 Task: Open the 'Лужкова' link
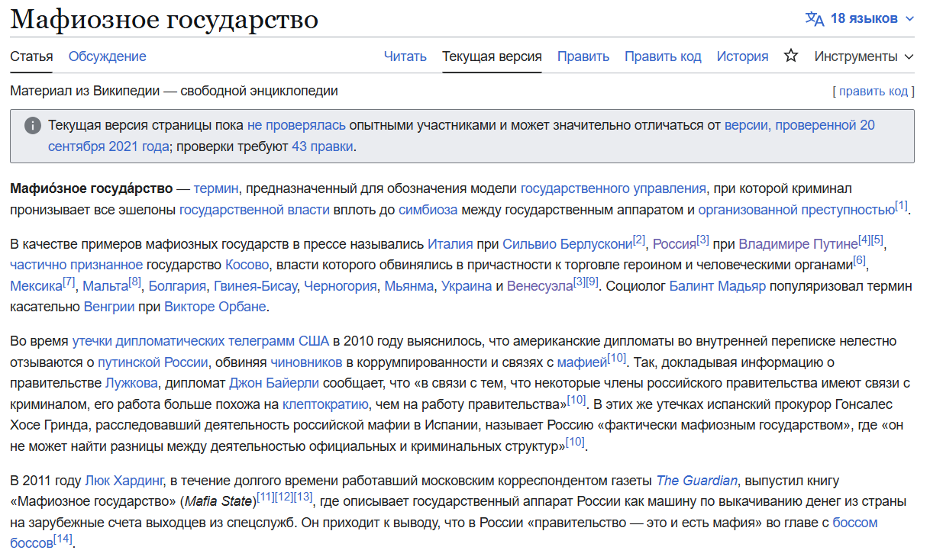[x=131, y=382]
